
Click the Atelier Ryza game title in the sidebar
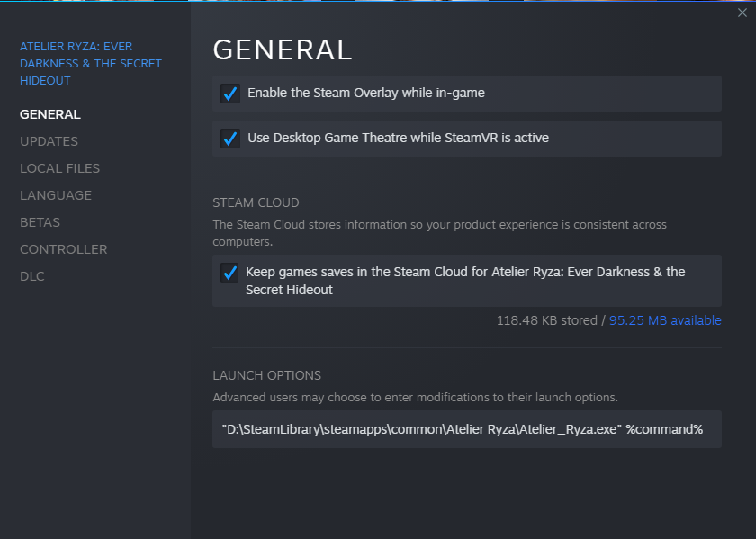click(x=90, y=63)
